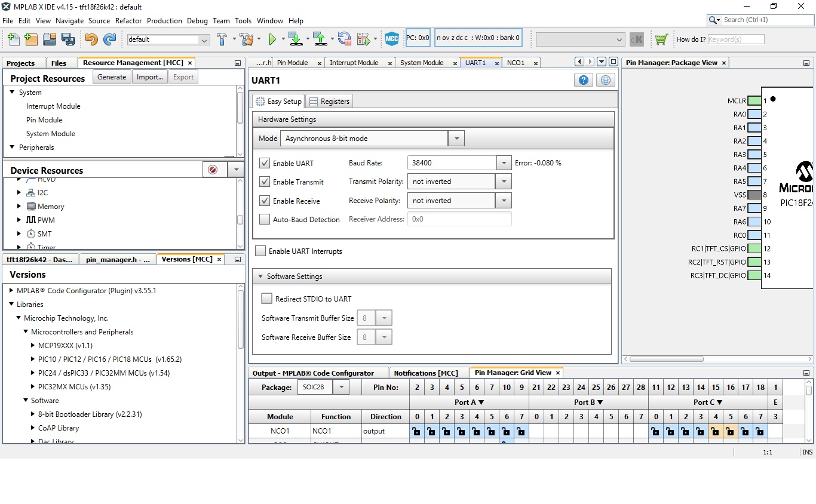Toggle NCO1 lock on Port C pin 7
This screenshot has height=504, width=816.
(760, 431)
